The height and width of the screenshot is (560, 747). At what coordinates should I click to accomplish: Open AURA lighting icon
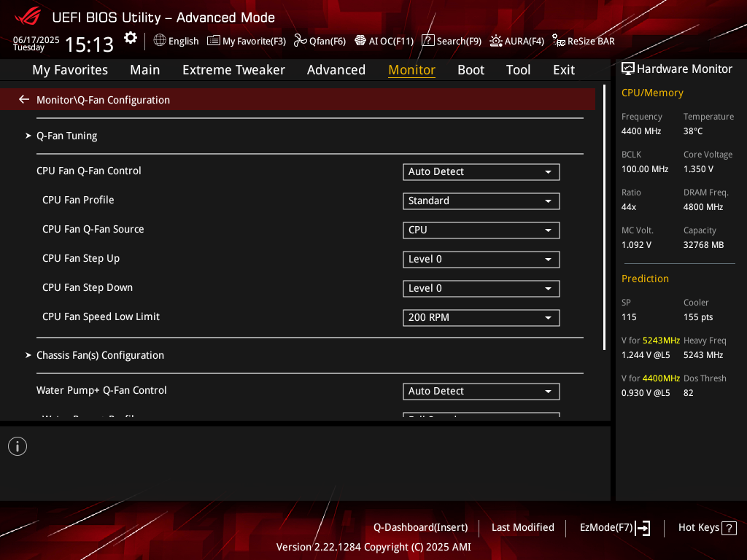(x=496, y=41)
